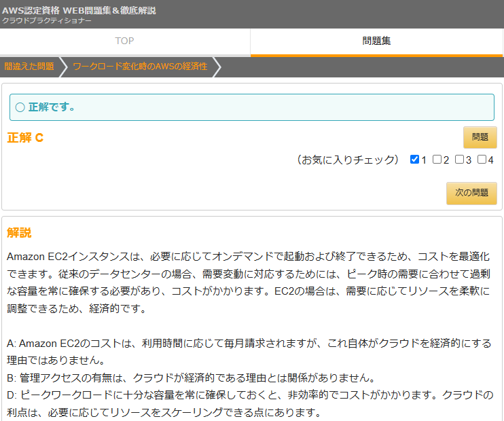Click the （お気に入りチェック） label
The width and height of the screenshot is (504, 421).
click(347, 160)
